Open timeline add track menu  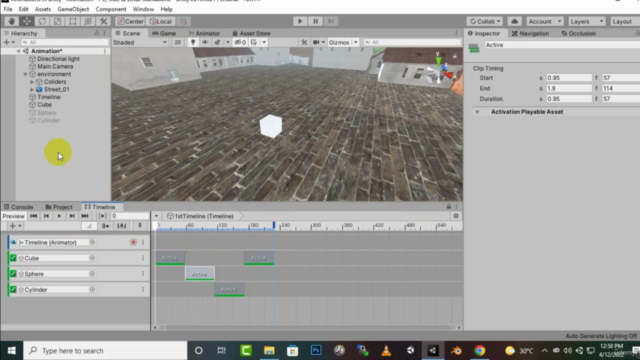[15, 226]
